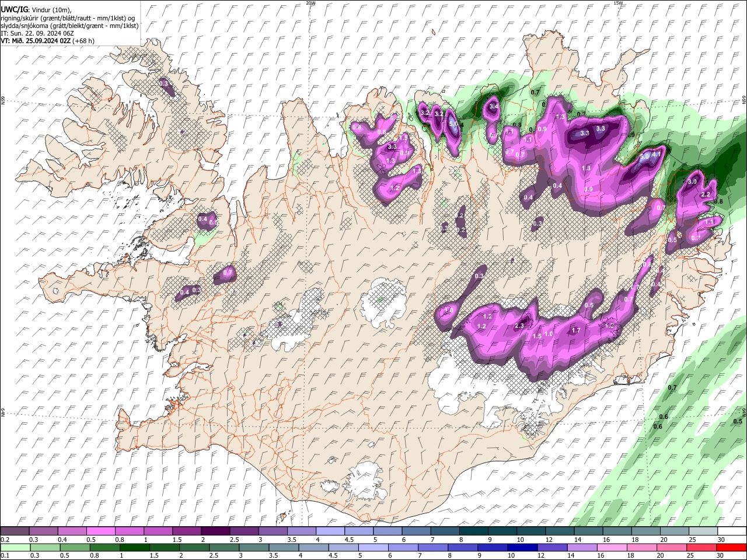Select the dark purple 2 swatch in the snow scale
Image resolution: width=747 pixels, height=560 pixels.
pyautogui.click(x=215, y=531)
